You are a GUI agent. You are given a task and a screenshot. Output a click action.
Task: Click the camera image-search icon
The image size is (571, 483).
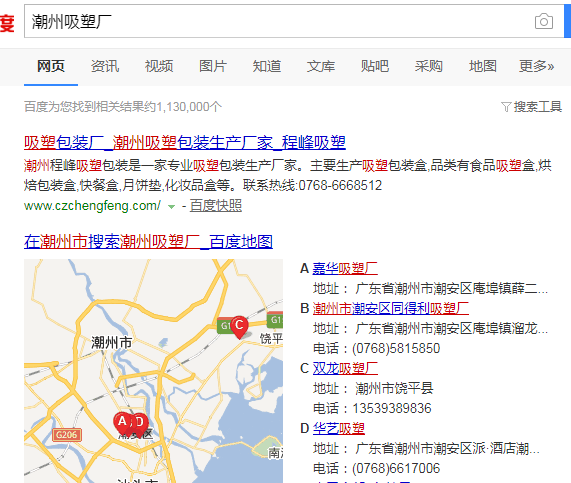544,21
